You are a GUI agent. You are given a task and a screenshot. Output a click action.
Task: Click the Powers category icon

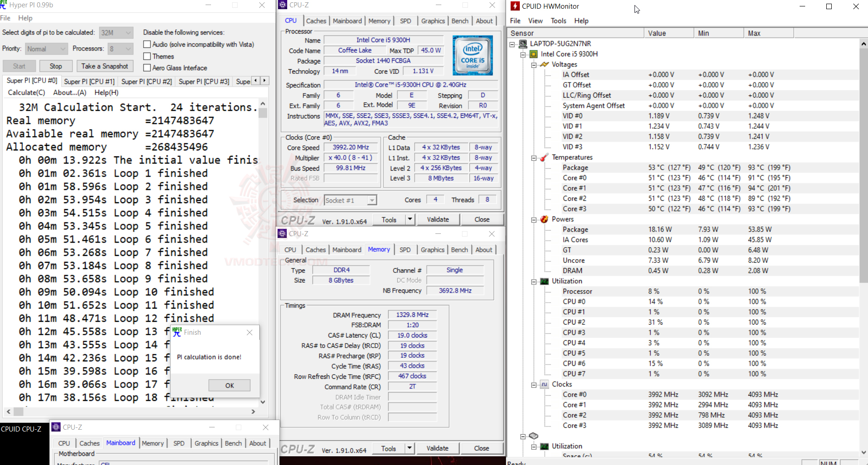[545, 219]
